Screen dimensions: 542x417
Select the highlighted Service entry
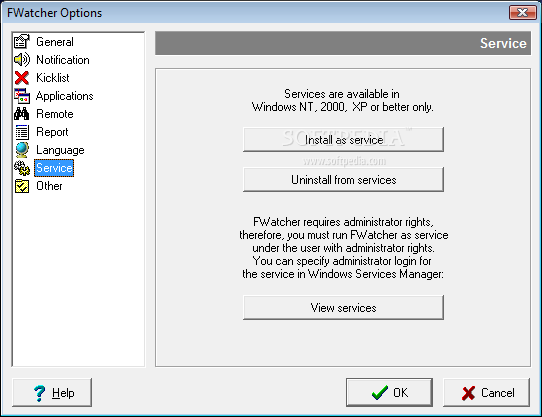54,168
